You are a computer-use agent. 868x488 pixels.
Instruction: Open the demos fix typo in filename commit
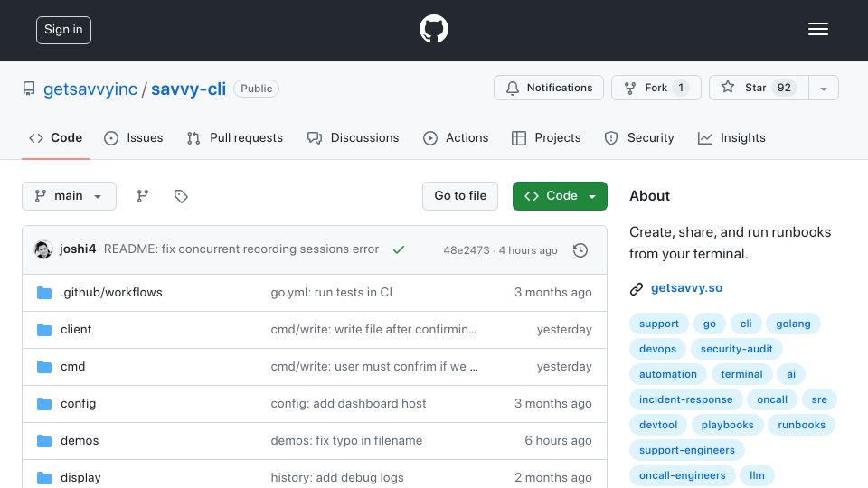346,440
